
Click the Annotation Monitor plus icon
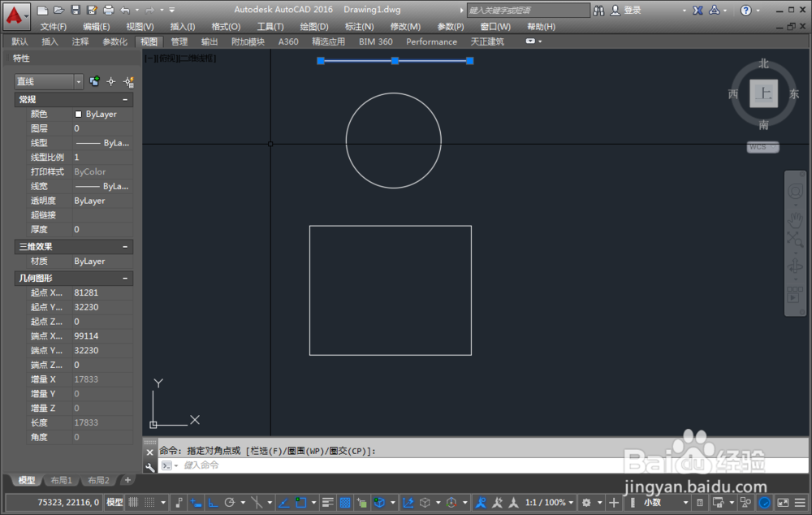pyautogui.click(x=614, y=503)
